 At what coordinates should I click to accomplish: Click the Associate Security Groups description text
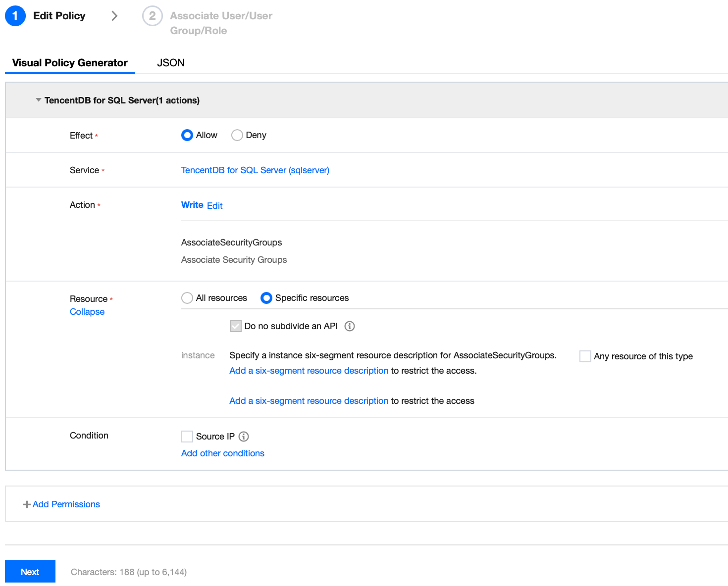234,260
